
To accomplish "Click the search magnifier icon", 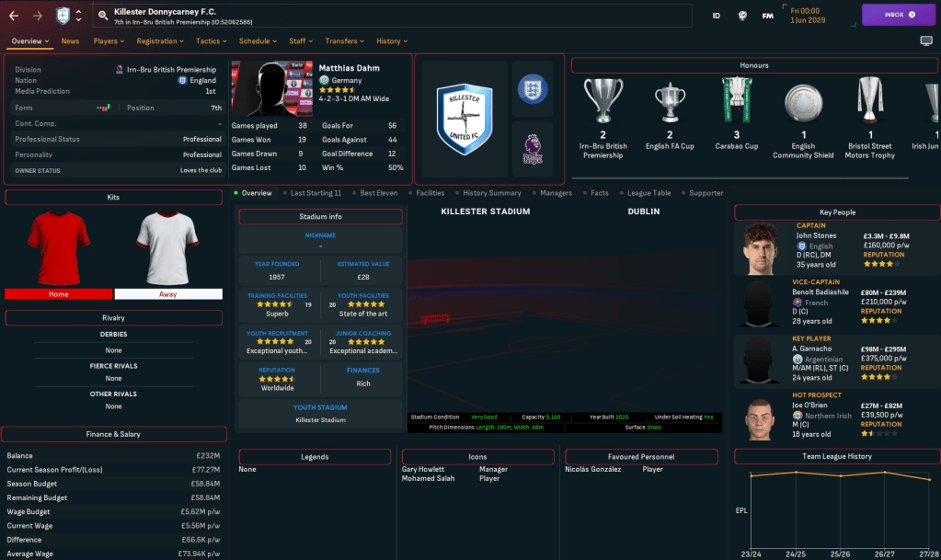I will tap(103, 16).
